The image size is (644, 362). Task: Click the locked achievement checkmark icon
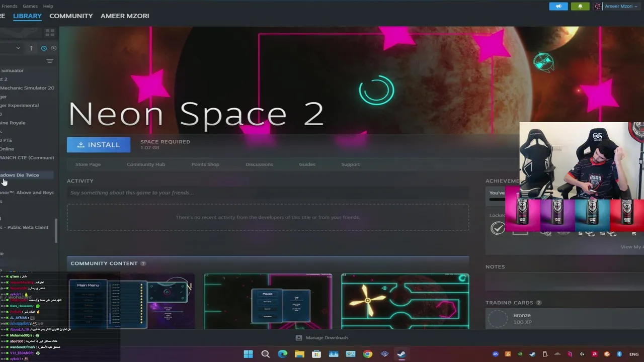pos(498,228)
